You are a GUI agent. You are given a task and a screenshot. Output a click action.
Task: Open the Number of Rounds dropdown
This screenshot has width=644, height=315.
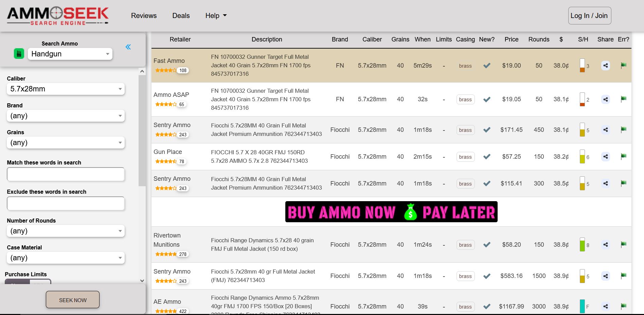click(66, 231)
